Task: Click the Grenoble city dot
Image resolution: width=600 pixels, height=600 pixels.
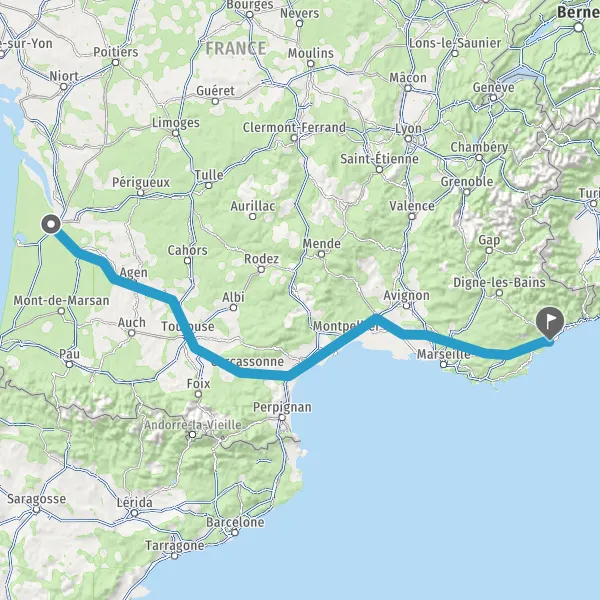Action: pyautogui.click(x=467, y=192)
